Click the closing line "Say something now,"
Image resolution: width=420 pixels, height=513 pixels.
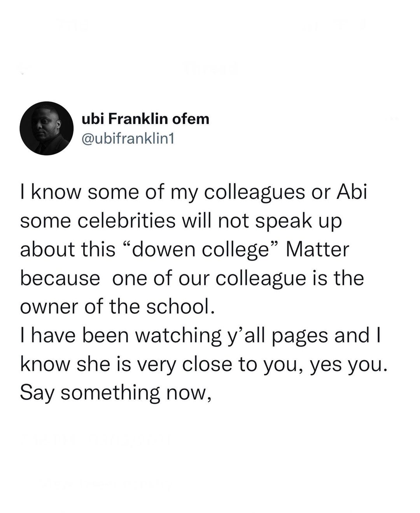click(x=115, y=393)
